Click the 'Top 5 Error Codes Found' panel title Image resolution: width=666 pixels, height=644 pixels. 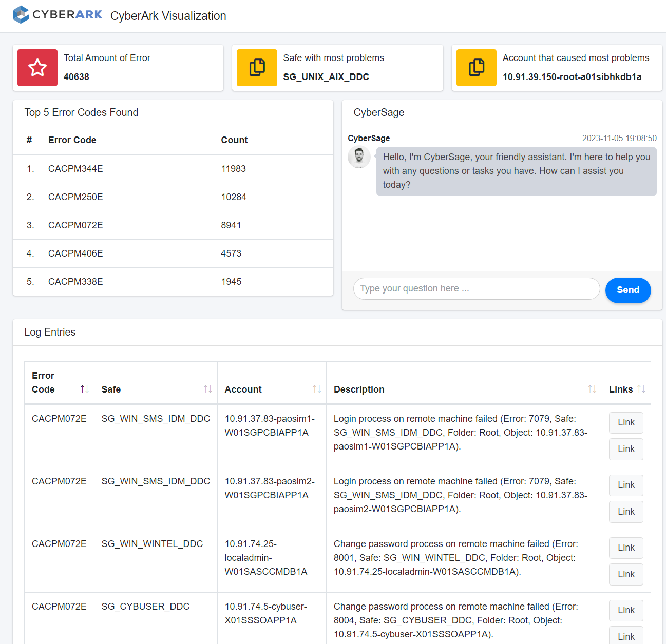[81, 112]
